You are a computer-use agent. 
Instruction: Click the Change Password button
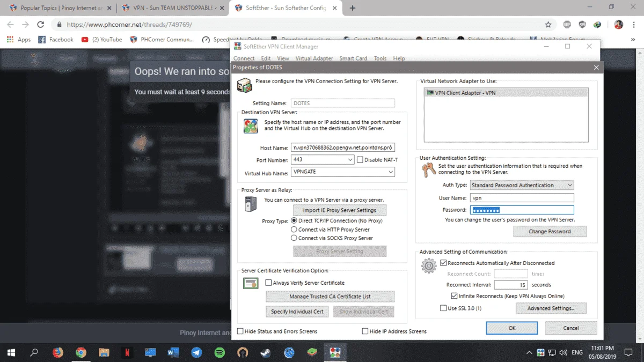[550, 232]
